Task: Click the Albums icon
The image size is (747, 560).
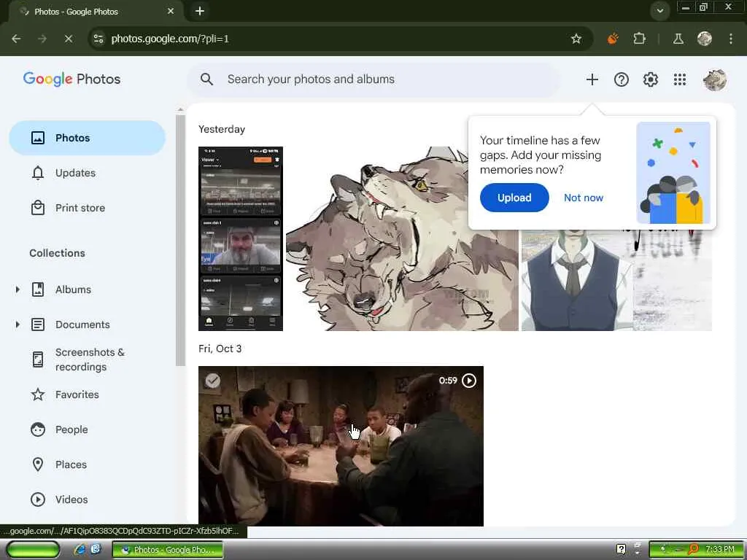Action: point(38,289)
